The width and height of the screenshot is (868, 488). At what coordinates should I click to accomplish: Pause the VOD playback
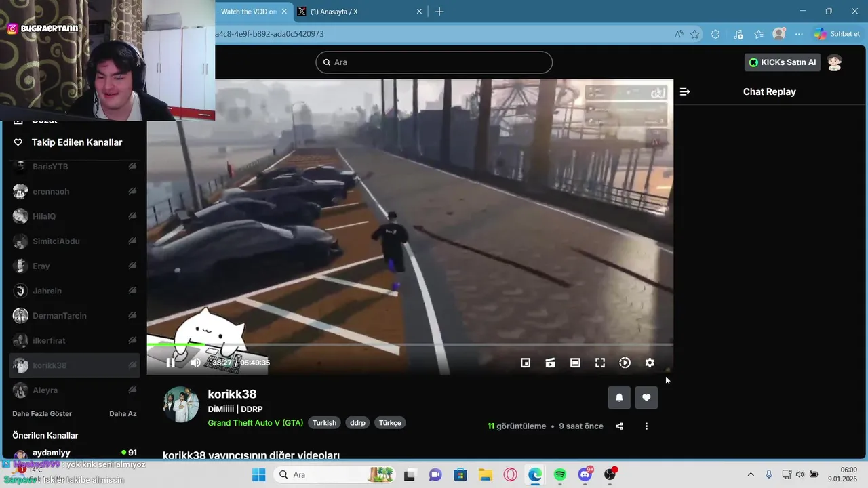pos(170,363)
